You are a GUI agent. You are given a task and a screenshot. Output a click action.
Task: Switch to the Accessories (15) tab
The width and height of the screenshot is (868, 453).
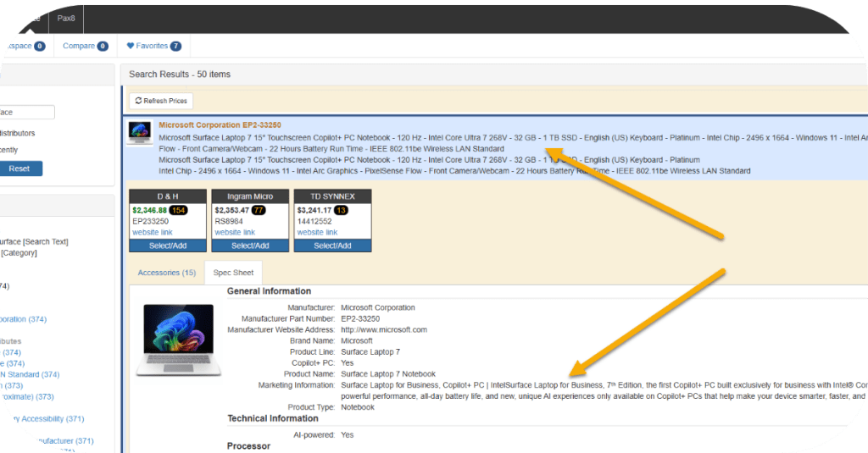(x=166, y=273)
